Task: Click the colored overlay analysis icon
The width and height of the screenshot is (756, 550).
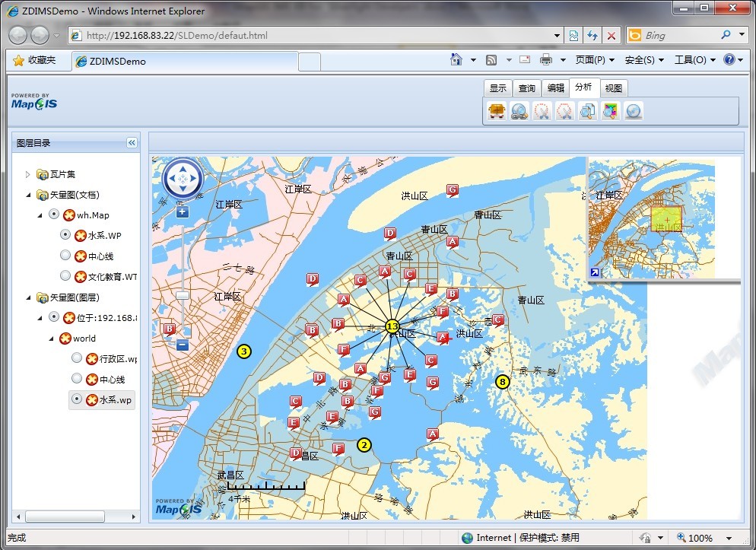Action: (610, 112)
